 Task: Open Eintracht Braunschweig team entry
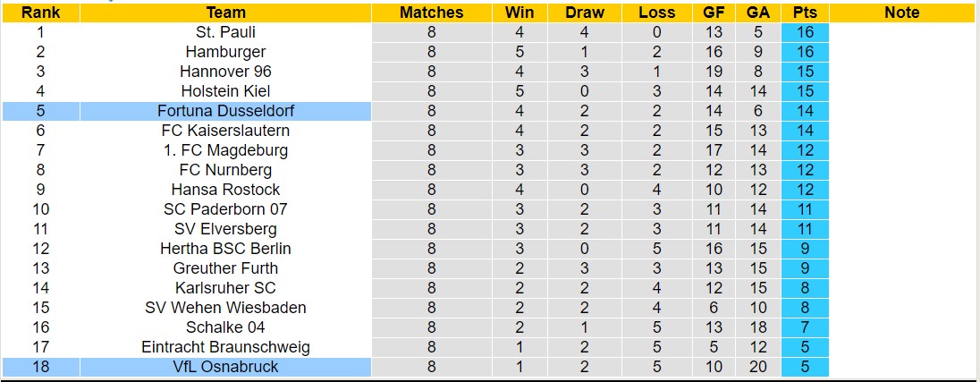(x=225, y=347)
